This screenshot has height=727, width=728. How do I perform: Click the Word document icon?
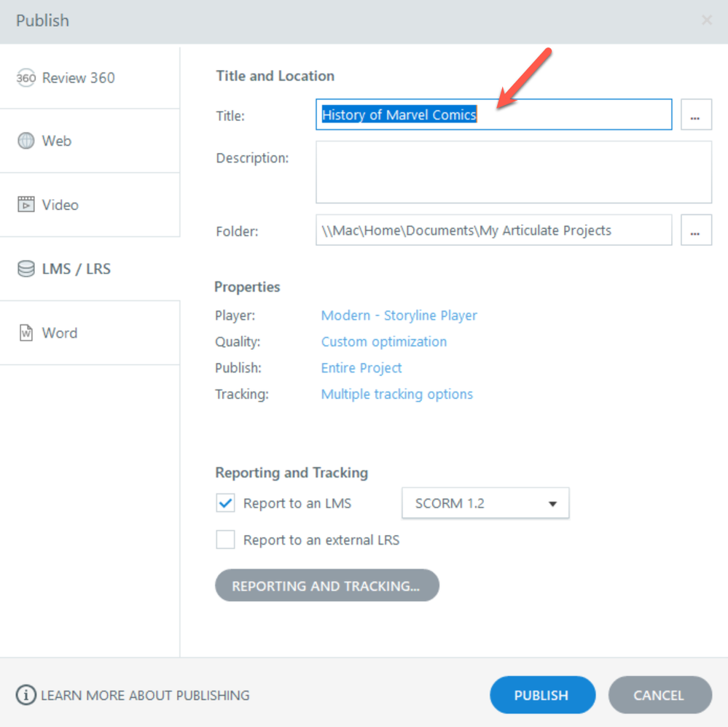[x=26, y=333]
